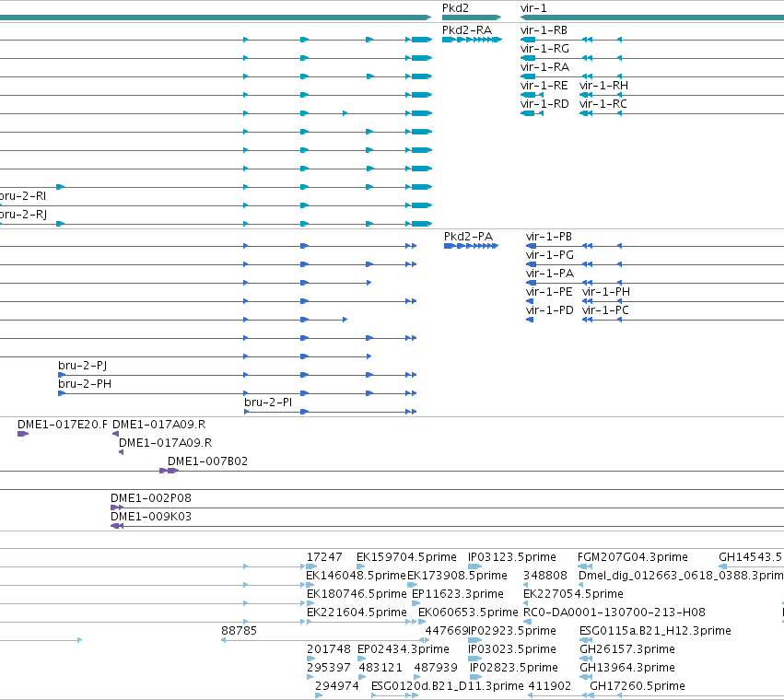The height and width of the screenshot is (700, 784).
Task: Click vir-1-PD protein label
Action: click(x=549, y=310)
